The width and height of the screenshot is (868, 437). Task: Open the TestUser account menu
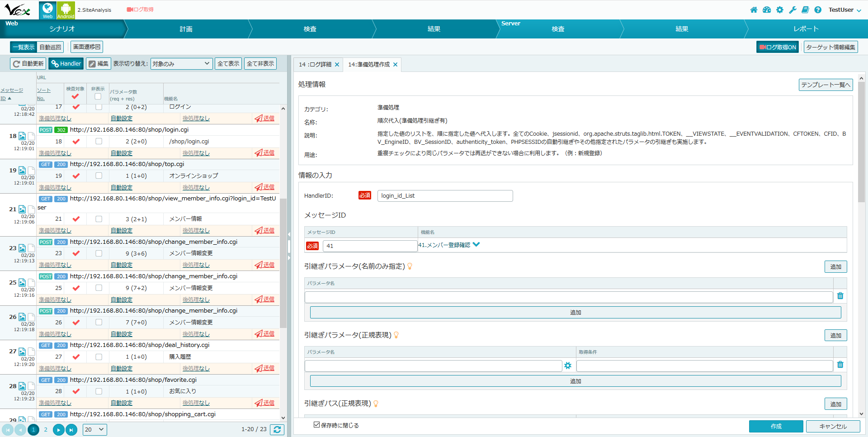pyautogui.click(x=844, y=10)
